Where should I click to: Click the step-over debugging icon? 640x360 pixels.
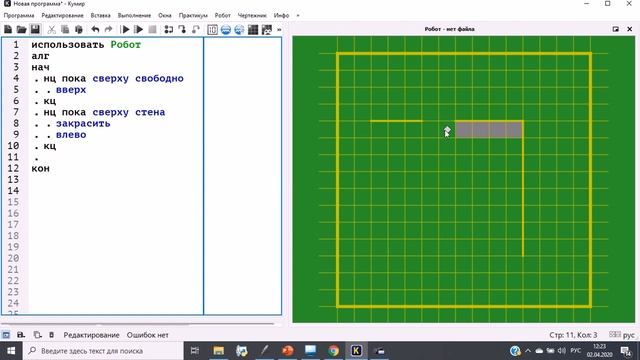[169, 29]
